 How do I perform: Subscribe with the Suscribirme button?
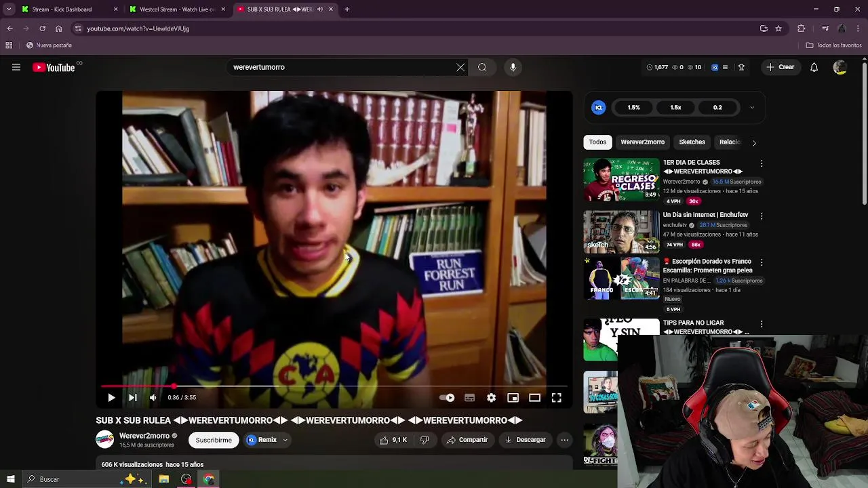(x=214, y=440)
